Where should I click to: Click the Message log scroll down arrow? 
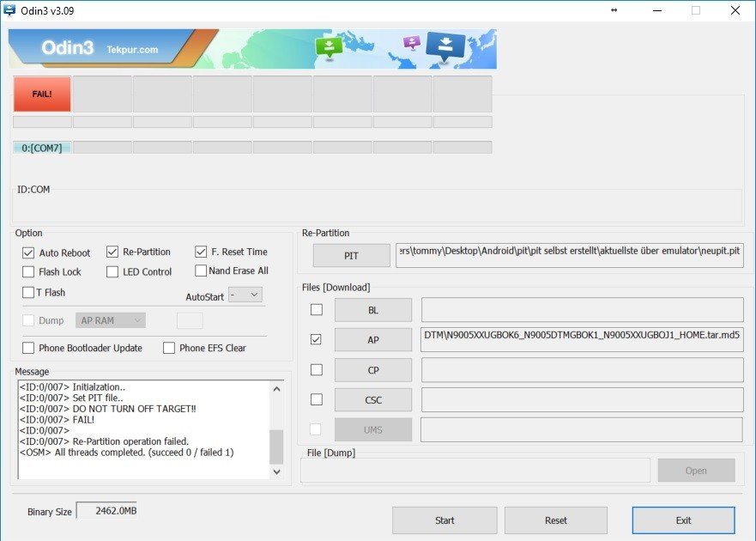coord(277,471)
